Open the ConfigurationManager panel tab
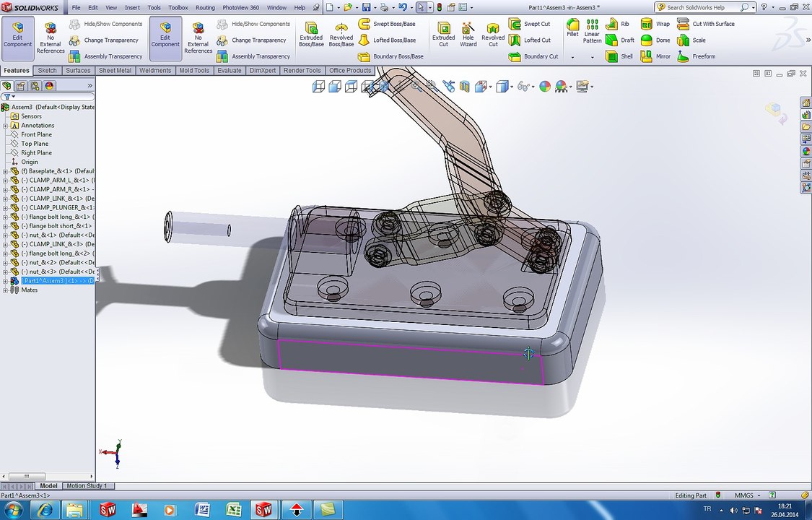Screen dimensions: 812x520 click(35, 86)
